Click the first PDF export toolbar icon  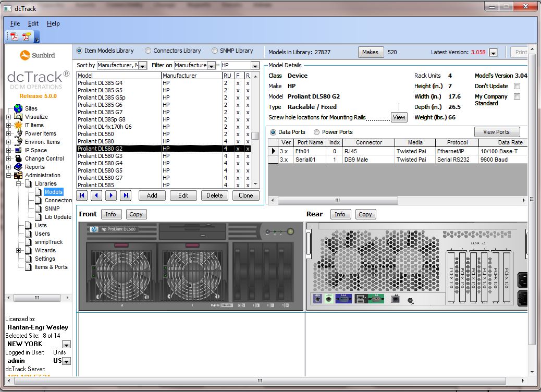(15, 36)
